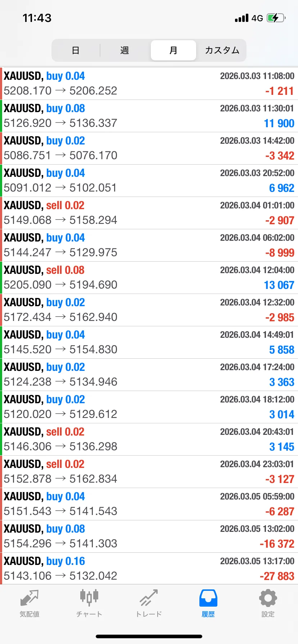This screenshot has height=644, width=298.
Task: Tap the トレード trade icon
Action: (x=149, y=598)
